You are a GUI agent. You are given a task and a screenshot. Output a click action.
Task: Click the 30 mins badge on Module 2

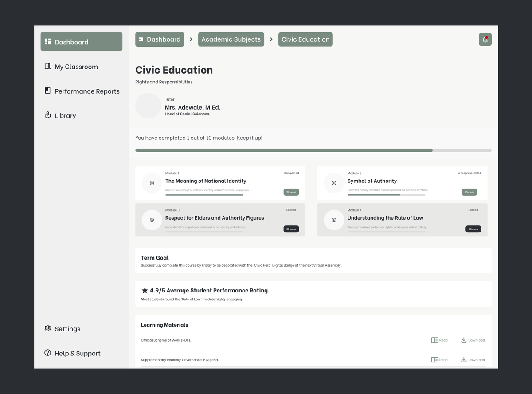[469, 192]
